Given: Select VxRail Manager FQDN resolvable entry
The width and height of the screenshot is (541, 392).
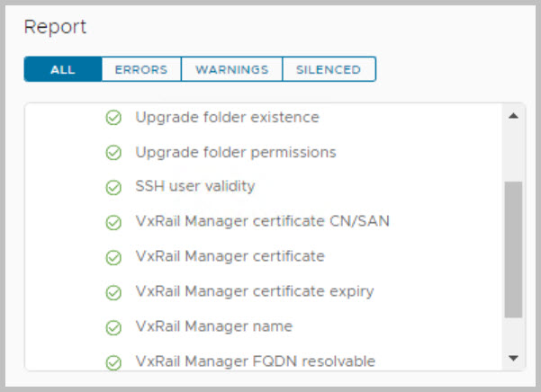Looking at the screenshot, I should [x=255, y=361].
